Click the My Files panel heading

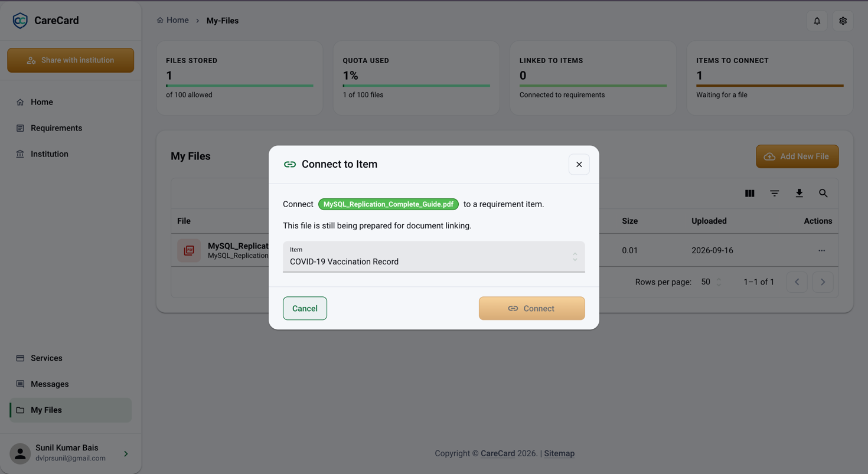click(191, 156)
